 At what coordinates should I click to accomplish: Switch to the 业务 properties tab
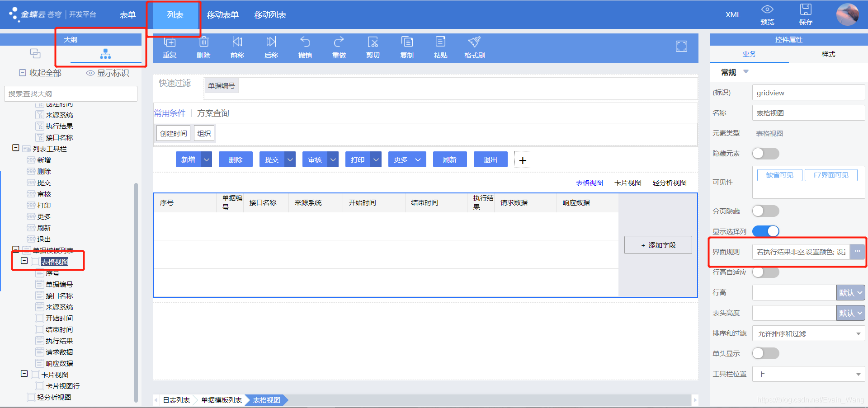point(749,54)
